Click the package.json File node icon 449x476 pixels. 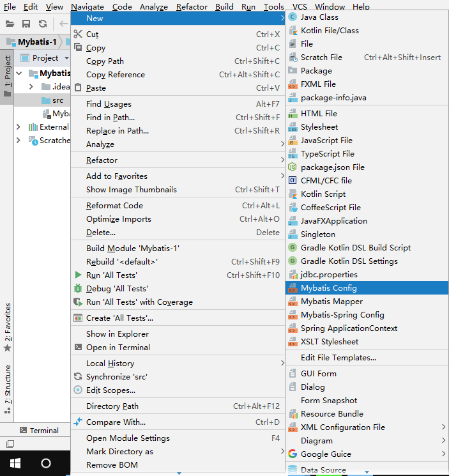click(293, 167)
